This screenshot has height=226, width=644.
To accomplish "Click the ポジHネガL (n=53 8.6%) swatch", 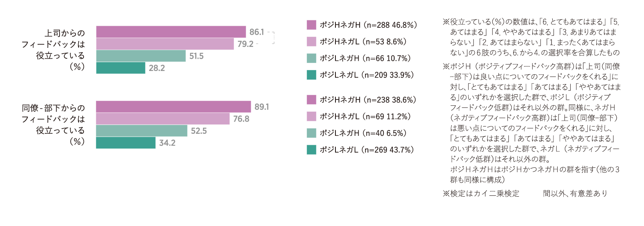I will [311, 42].
